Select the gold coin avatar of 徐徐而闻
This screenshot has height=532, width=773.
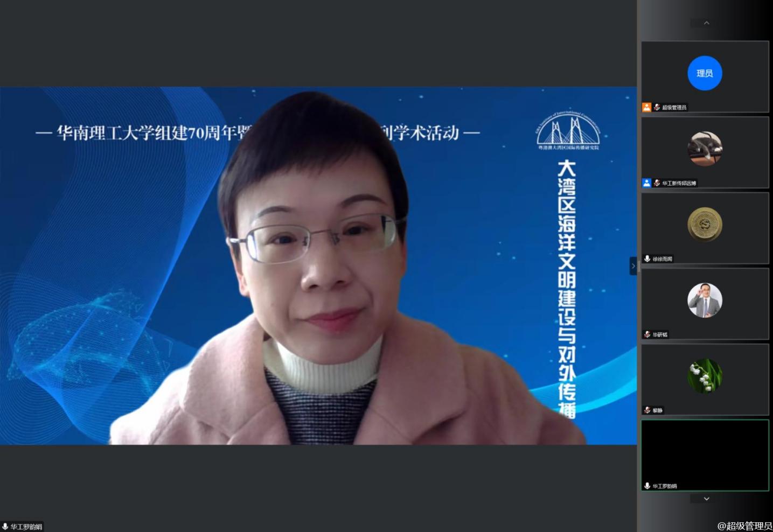click(705, 225)
